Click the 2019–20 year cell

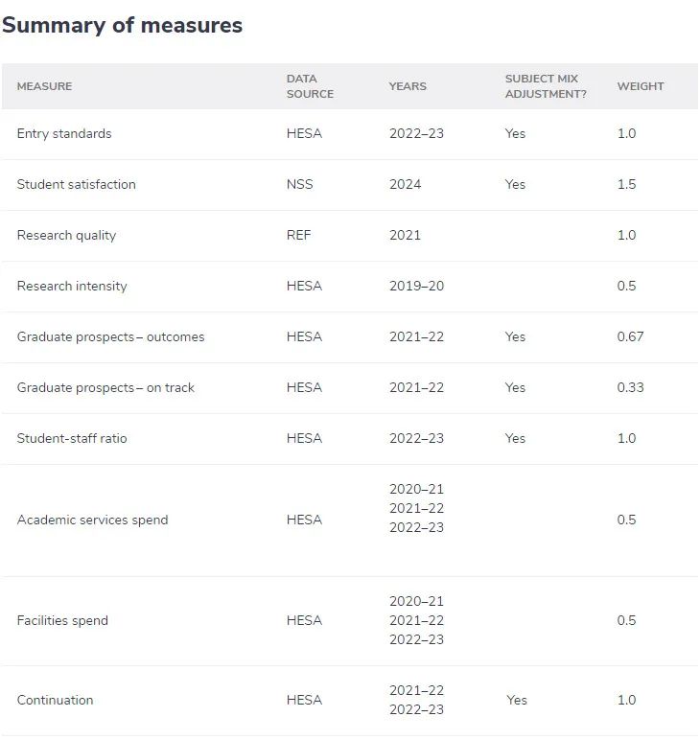(x=416, y=287)
